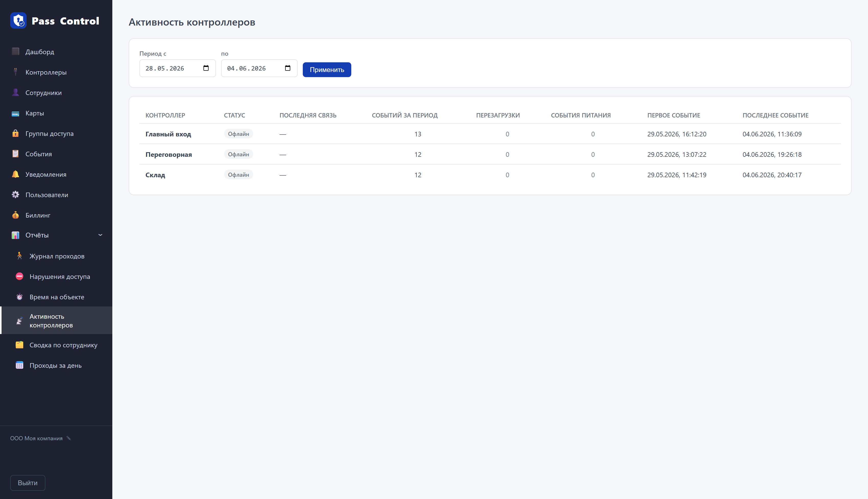Image resolution: width=868 pixels, height=499 pixels.
Task: Click the Отчёты chart icon
Action: 15,235
